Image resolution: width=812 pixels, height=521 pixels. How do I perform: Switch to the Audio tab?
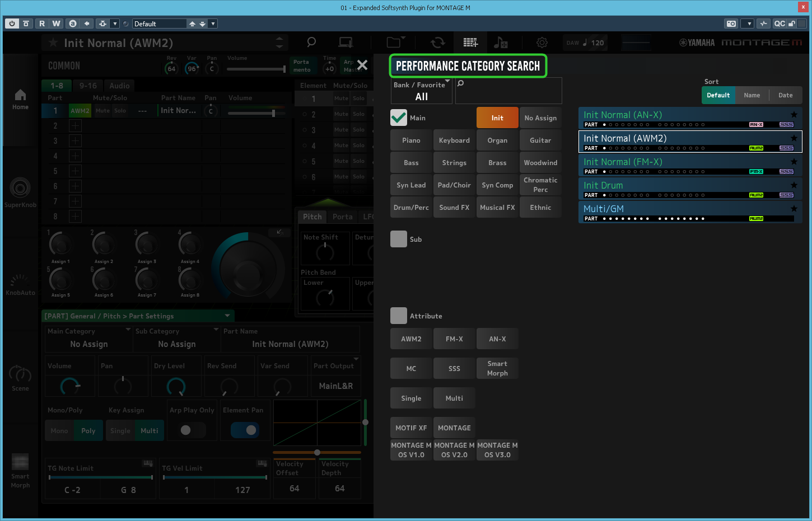pyautogui.click(x=119, y=86)
